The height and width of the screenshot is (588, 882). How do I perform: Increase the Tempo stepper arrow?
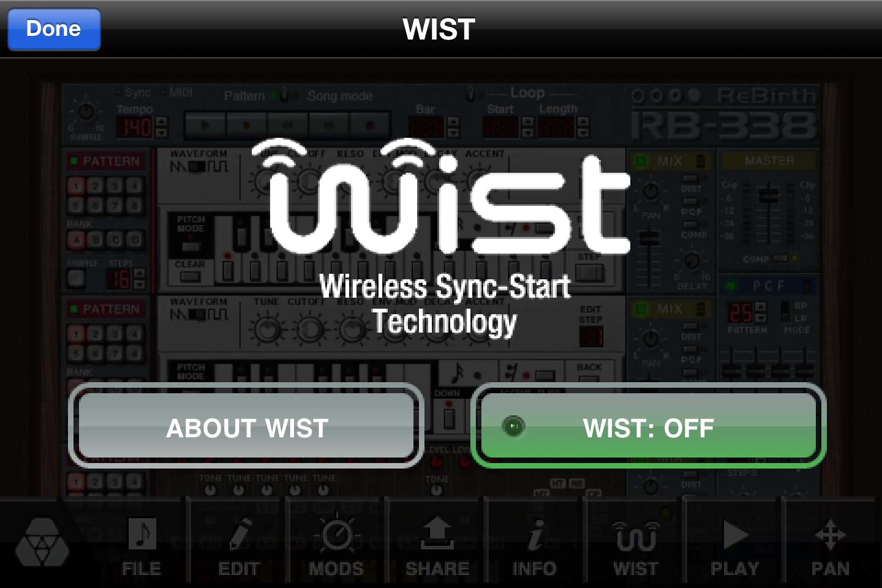[161, 122]
